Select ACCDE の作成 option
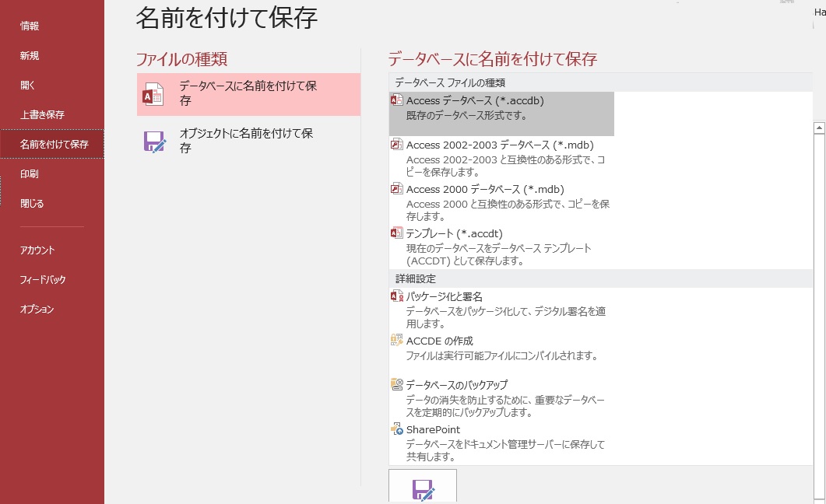Viewport: 826px width, 504px height. [x=501, y=354]
